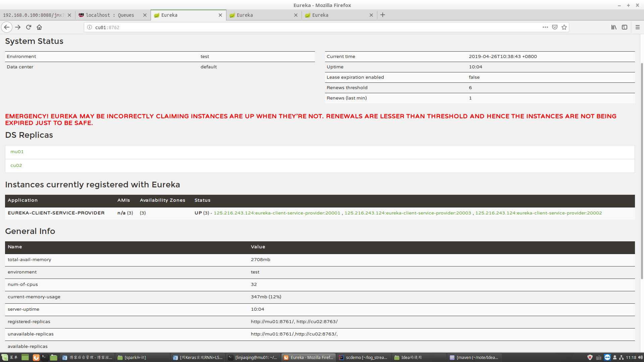Screen dimensions: 644x362
Task: Save page to Pocket
Action: (555, 27)
